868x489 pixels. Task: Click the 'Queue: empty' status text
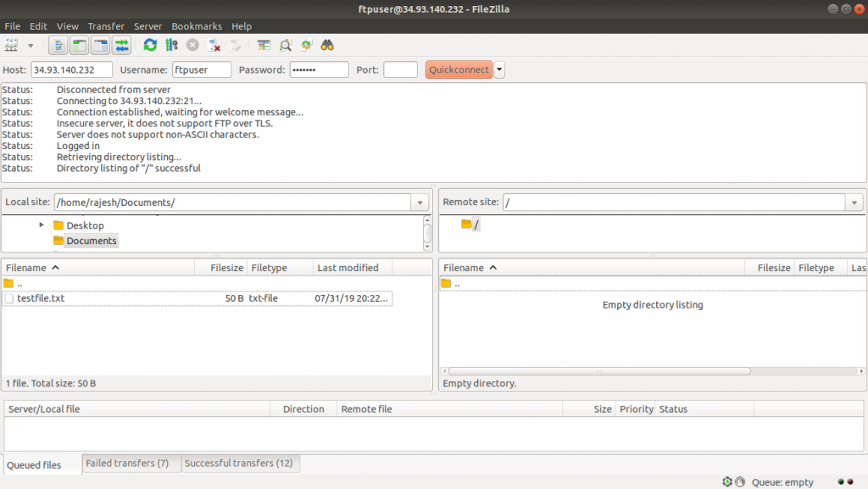(782, 482)
